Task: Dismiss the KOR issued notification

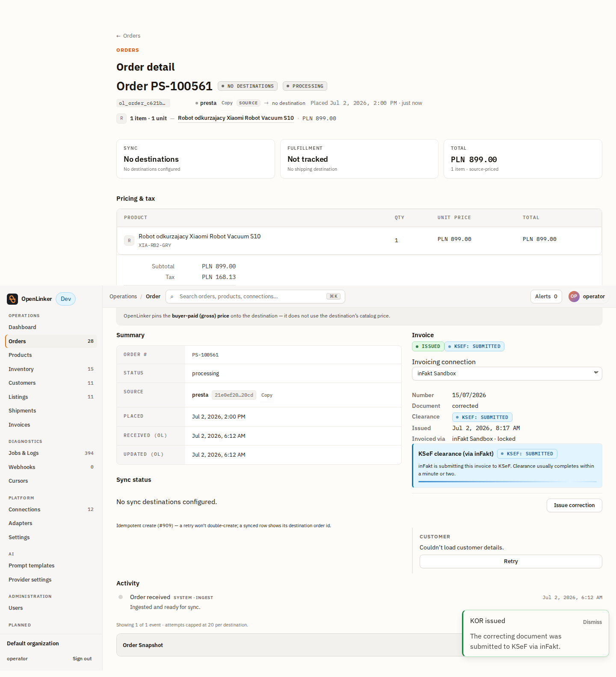Action: pos(592,622)
